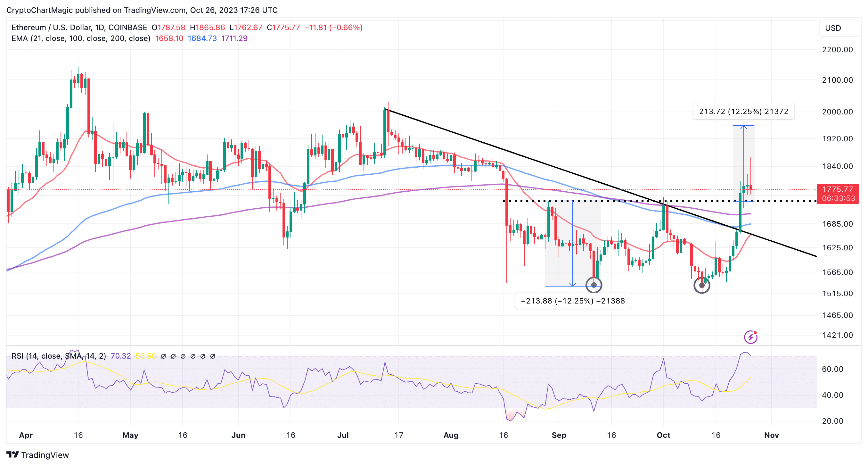Click the 1465.00 price axis label
The width and height of the screenshot is (868, 466).
[837, 315]
